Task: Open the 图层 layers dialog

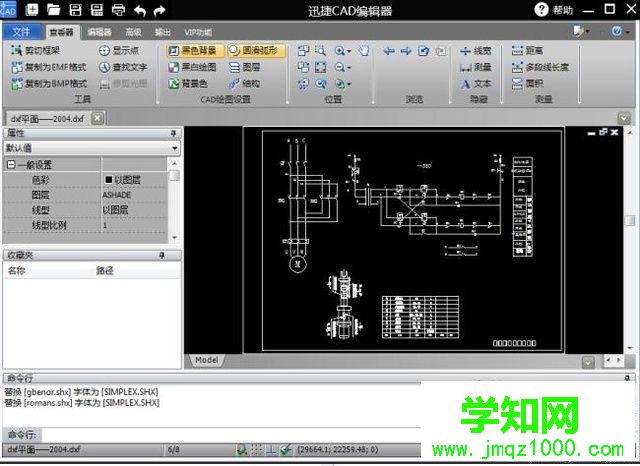Action: [244, 67]
